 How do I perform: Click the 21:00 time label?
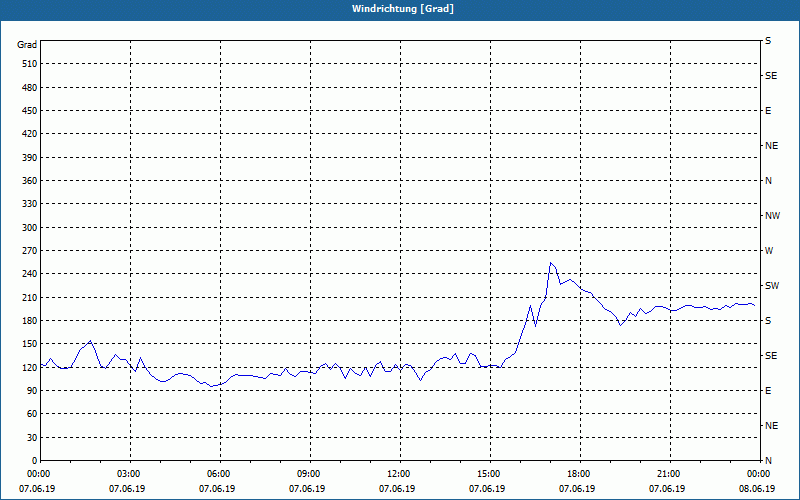667,474
